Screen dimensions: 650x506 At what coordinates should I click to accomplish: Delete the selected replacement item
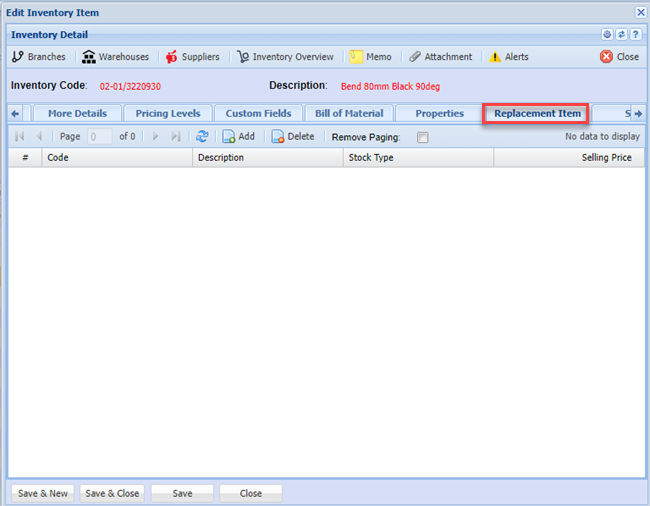[x=292, y=137]
